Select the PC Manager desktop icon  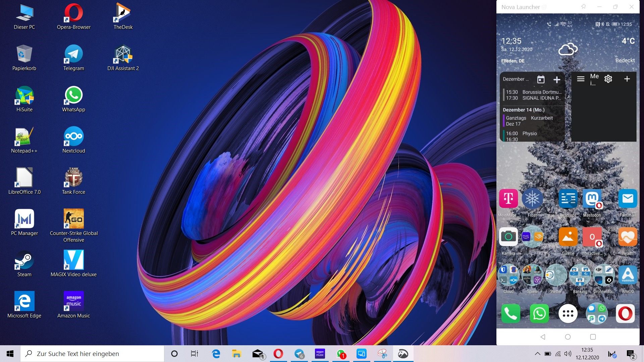click(x=24, y=223)
